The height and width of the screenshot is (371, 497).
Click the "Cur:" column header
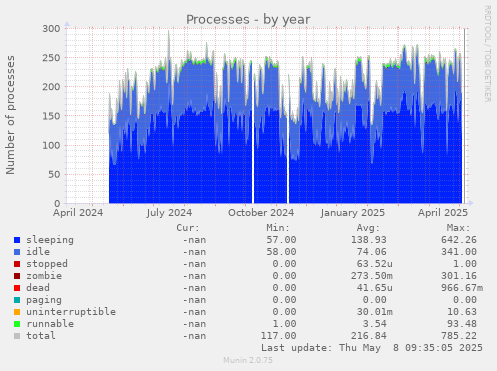point(188,228)
